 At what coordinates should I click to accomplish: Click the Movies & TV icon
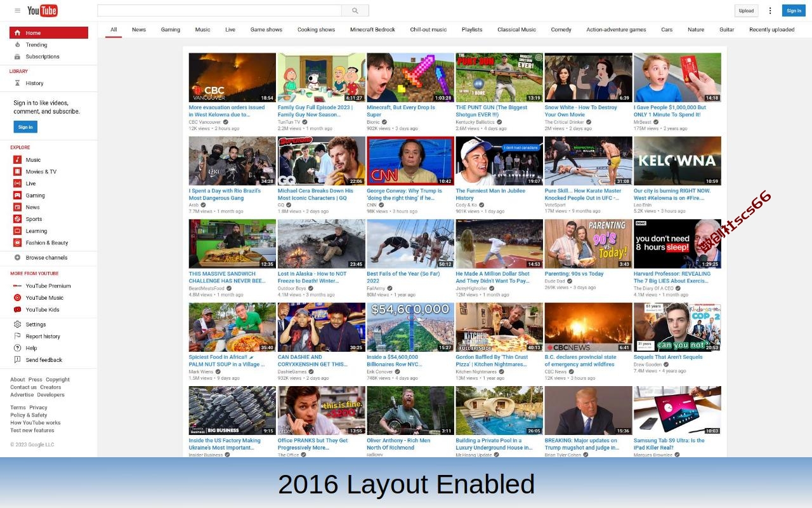pyautogui.click(x=18, y=171)
